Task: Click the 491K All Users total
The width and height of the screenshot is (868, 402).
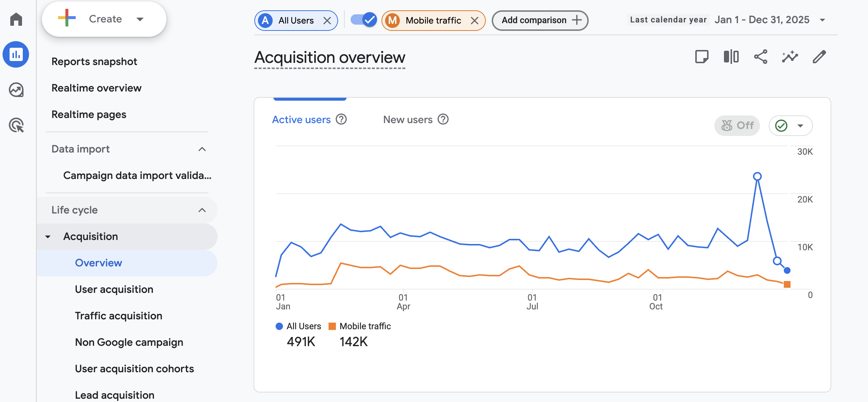Action: coord(301,342)
